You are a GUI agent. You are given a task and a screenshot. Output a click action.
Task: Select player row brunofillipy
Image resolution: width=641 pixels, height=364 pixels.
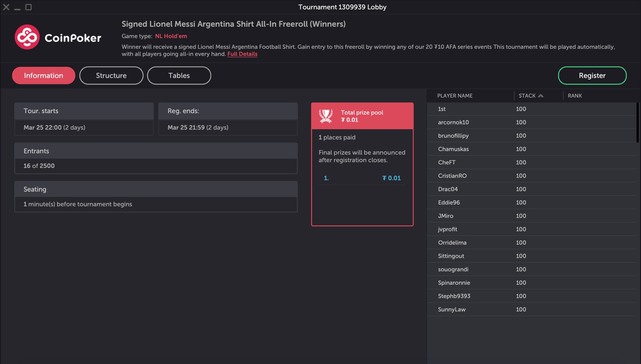coord(532,135)
